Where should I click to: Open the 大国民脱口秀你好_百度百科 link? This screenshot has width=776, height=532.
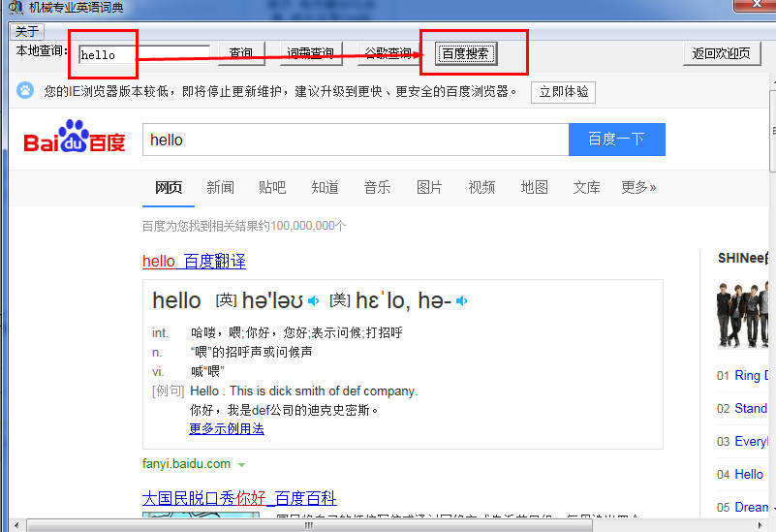(239, 498)
